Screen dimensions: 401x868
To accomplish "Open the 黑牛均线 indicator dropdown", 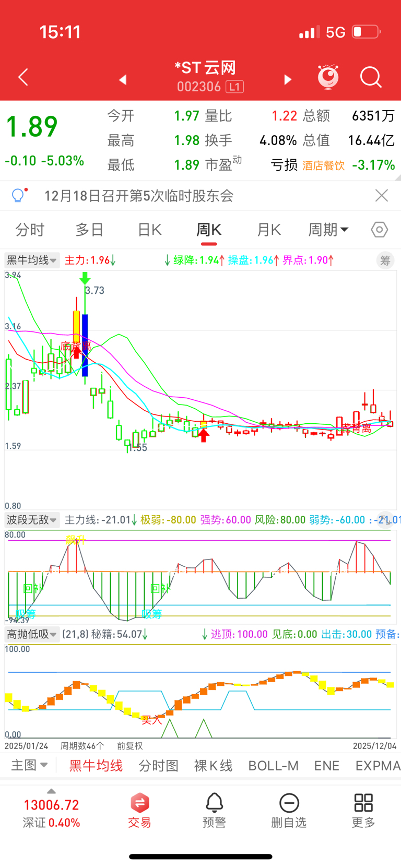I will pyautogui.click(x=32, y=260).
